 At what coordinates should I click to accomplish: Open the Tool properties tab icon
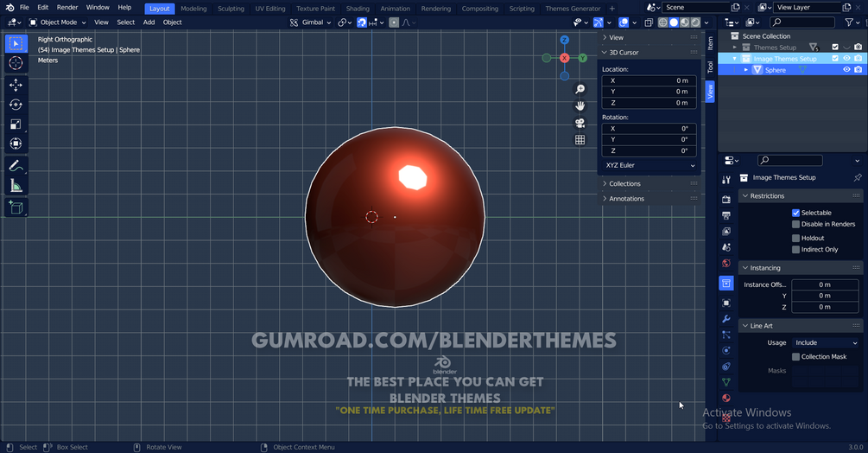coord(726,180)
